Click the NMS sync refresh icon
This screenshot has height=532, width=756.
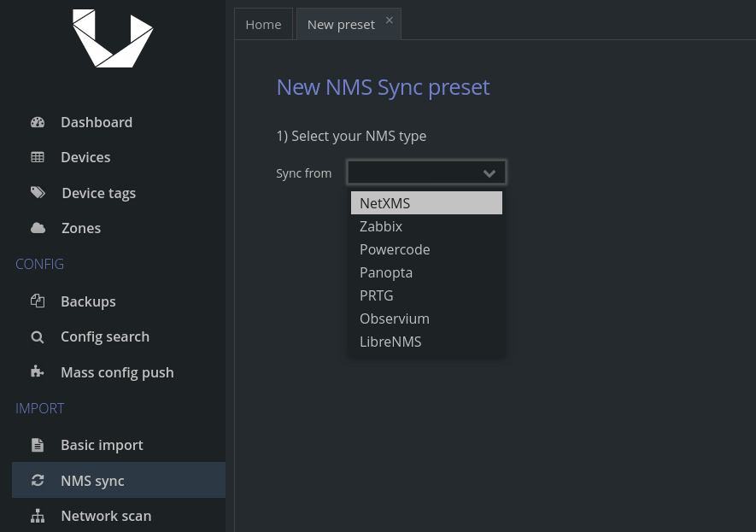38,481
